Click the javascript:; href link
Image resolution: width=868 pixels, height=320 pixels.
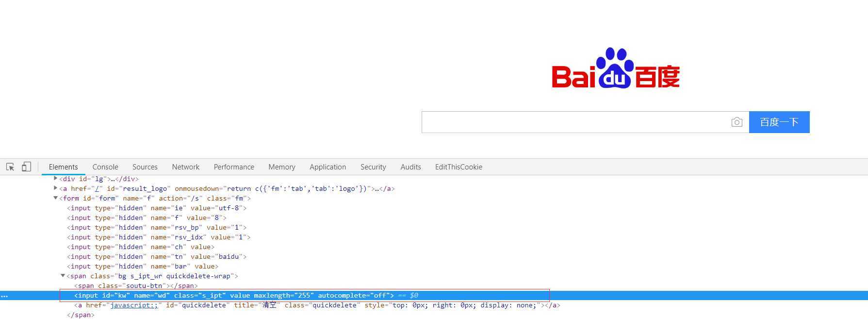coord(134,305)
